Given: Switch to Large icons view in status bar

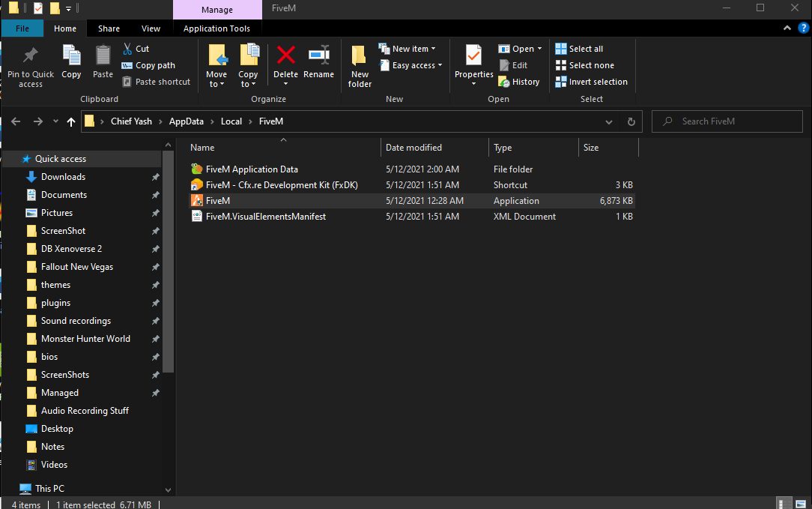Looking at the screenshot, I should [x=801, y=504].
